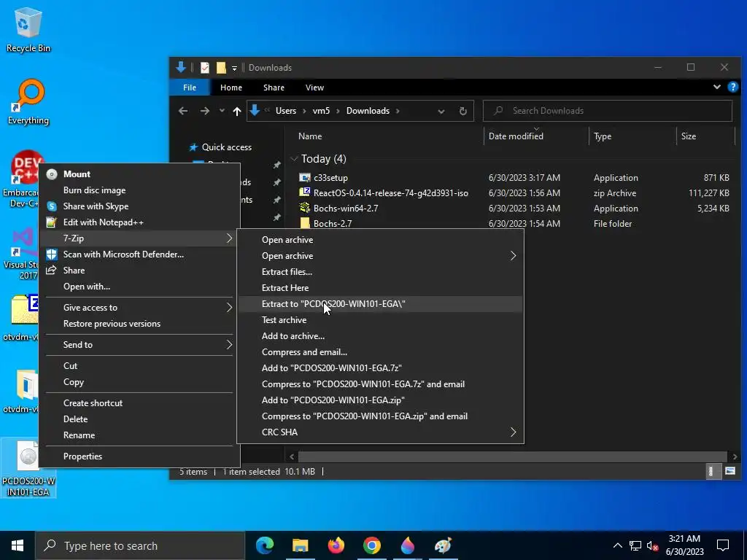Click the ReactOS zip archive file icon
This screenshot has height=560, width=747.
click(305, 192)
